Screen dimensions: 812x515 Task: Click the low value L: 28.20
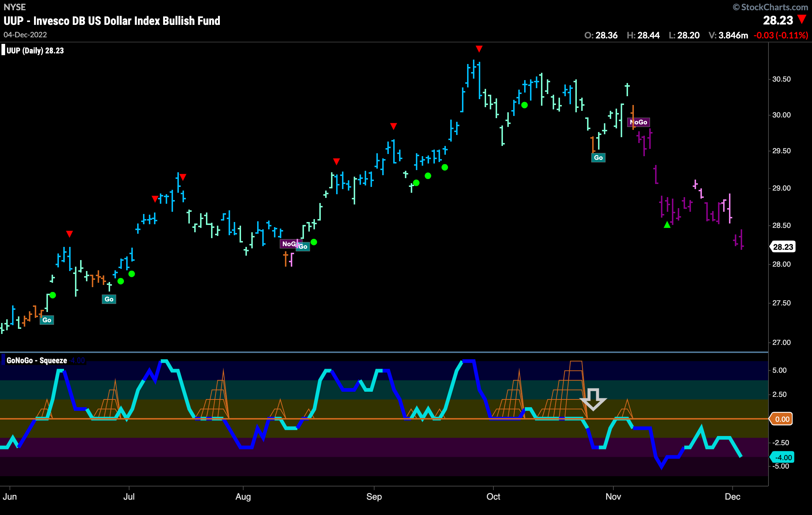[684, 35]
